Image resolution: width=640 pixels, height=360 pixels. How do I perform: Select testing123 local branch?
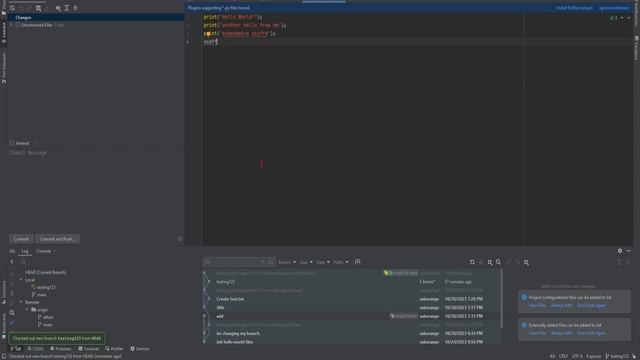pos(46,287)
